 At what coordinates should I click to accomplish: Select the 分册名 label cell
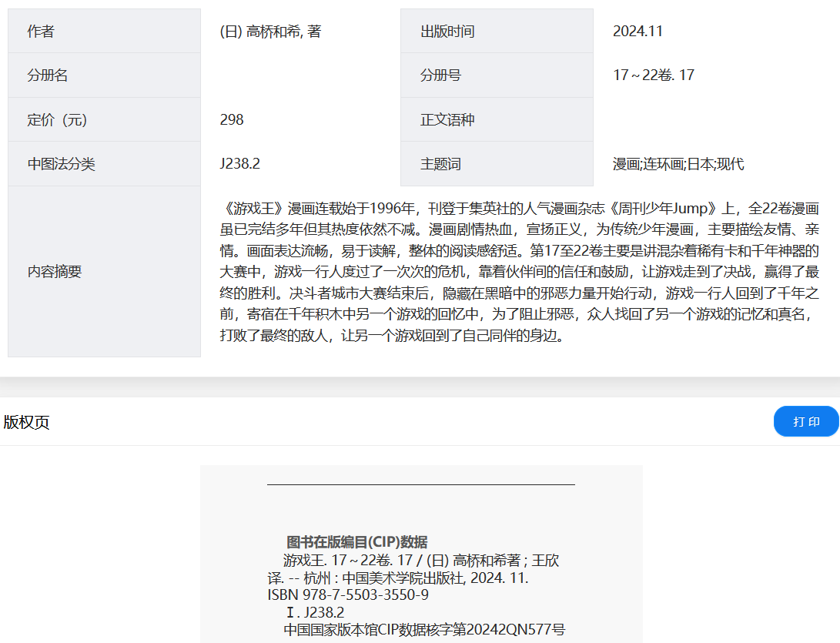click(104, 75)
